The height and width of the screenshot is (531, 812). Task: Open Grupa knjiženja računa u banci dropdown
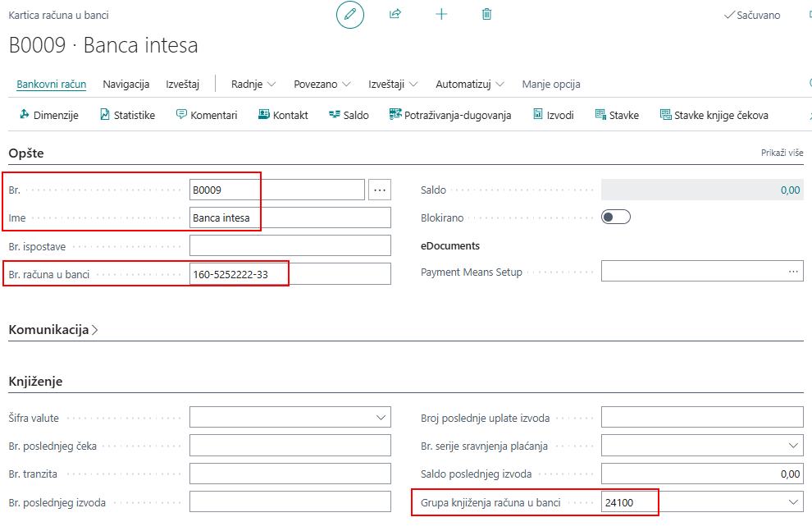(x=792, y=502)
